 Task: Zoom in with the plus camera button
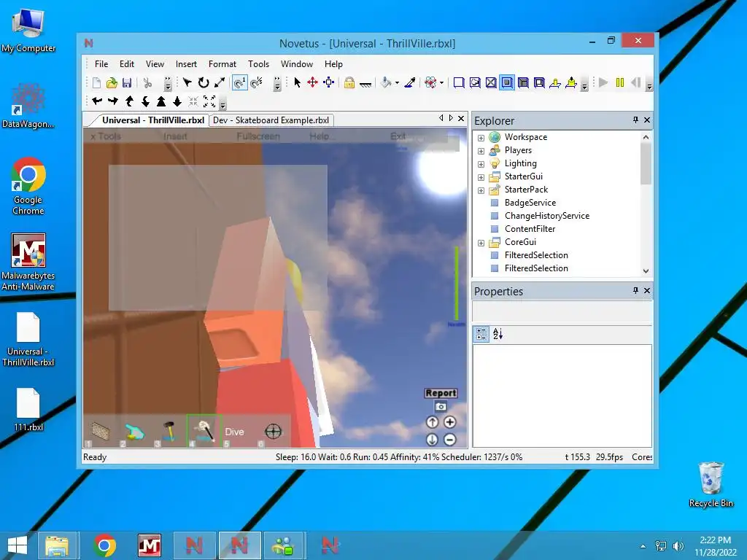[x=449, y=422]
